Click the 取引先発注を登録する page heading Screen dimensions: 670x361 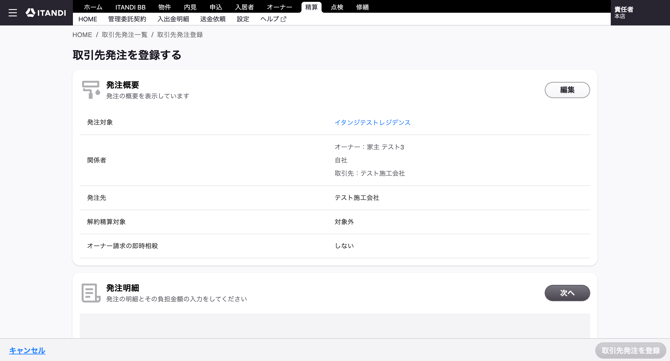[127, 55]
